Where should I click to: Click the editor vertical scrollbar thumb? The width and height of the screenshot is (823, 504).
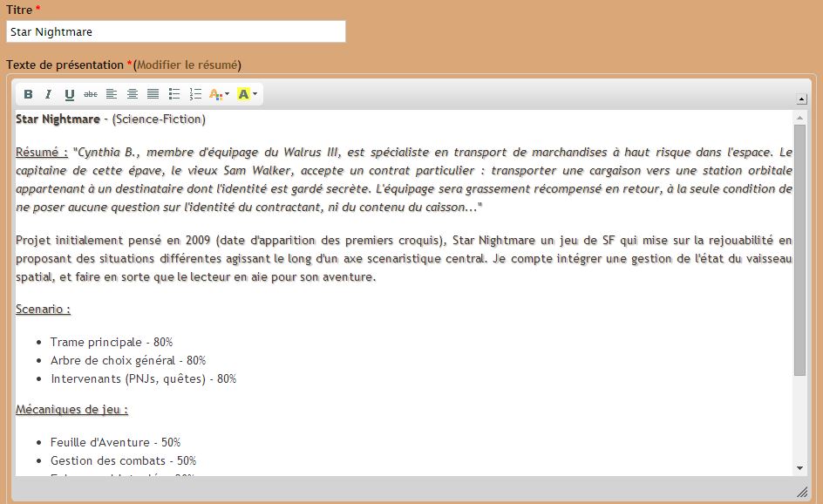tap(799, 249)
